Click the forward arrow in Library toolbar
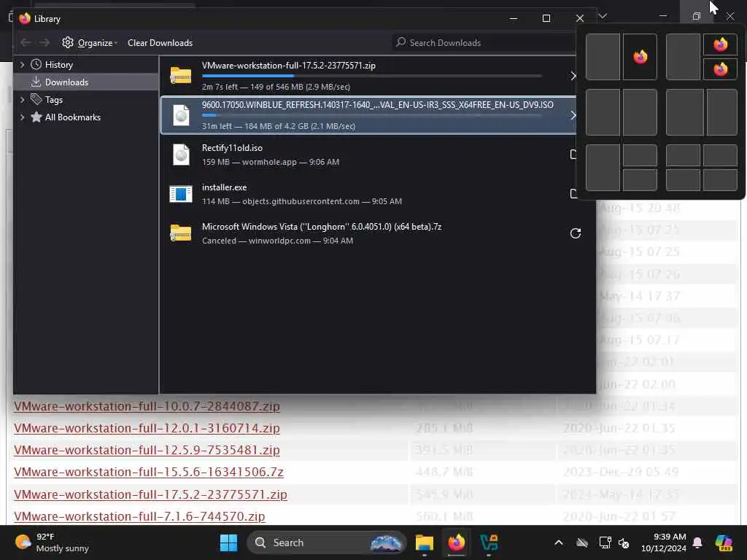 (x=44, y=42)
